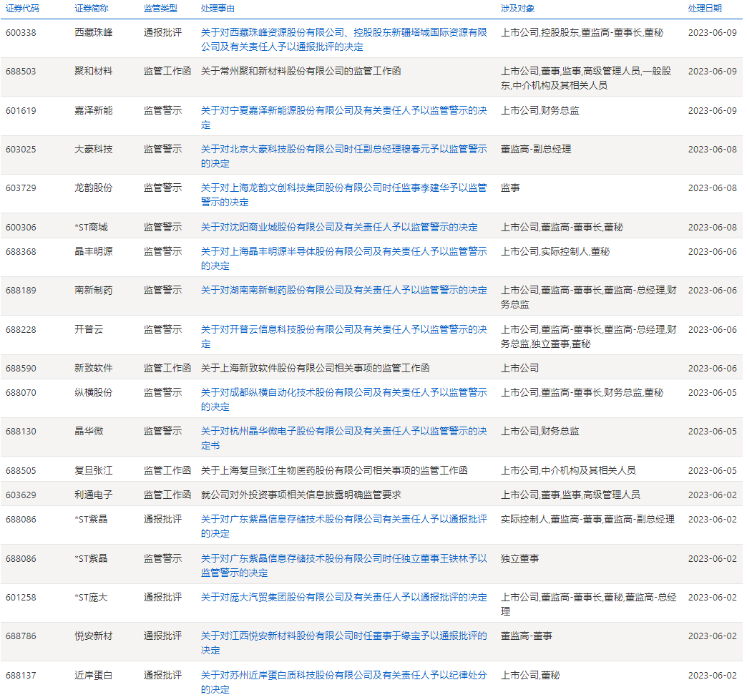Open the 西藏珠峰 通报批评 decision link
The height and width of the screenshot is (700, 747).
(343, 39)
